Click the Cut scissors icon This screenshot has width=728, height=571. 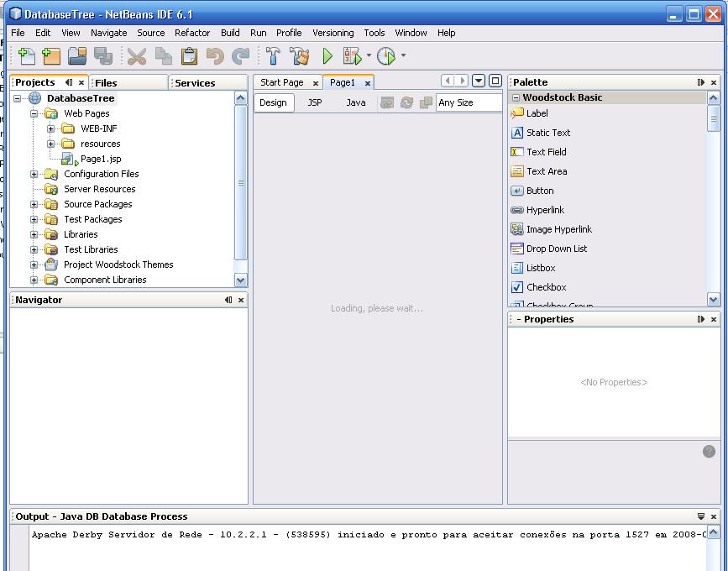click(x=137, y=56)
